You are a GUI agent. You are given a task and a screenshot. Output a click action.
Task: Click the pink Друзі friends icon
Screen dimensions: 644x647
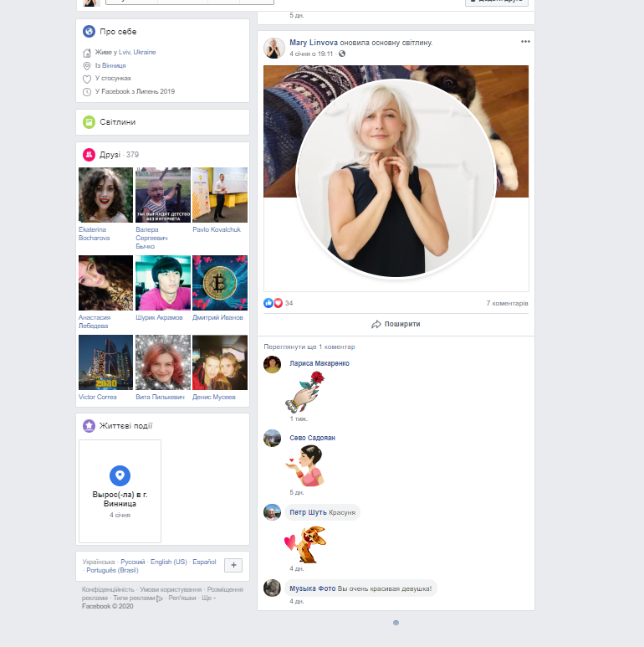(x=89, y=155)
